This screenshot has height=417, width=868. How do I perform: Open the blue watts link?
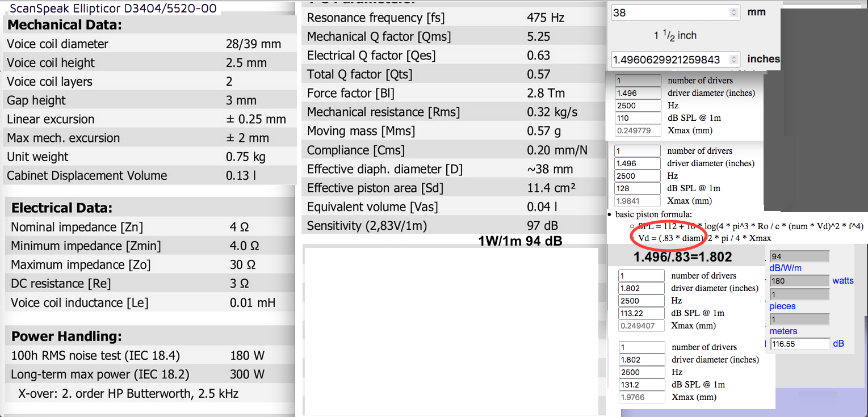[x=843, y=281]
